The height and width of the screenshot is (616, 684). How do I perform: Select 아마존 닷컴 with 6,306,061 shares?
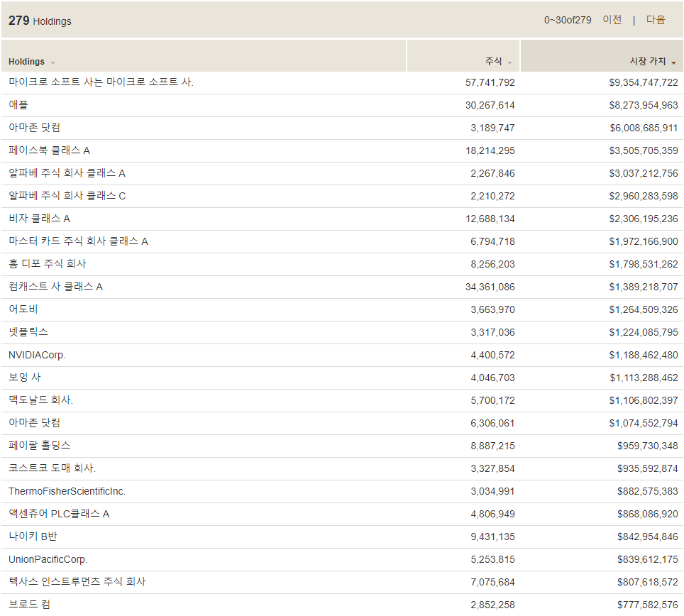35,422
